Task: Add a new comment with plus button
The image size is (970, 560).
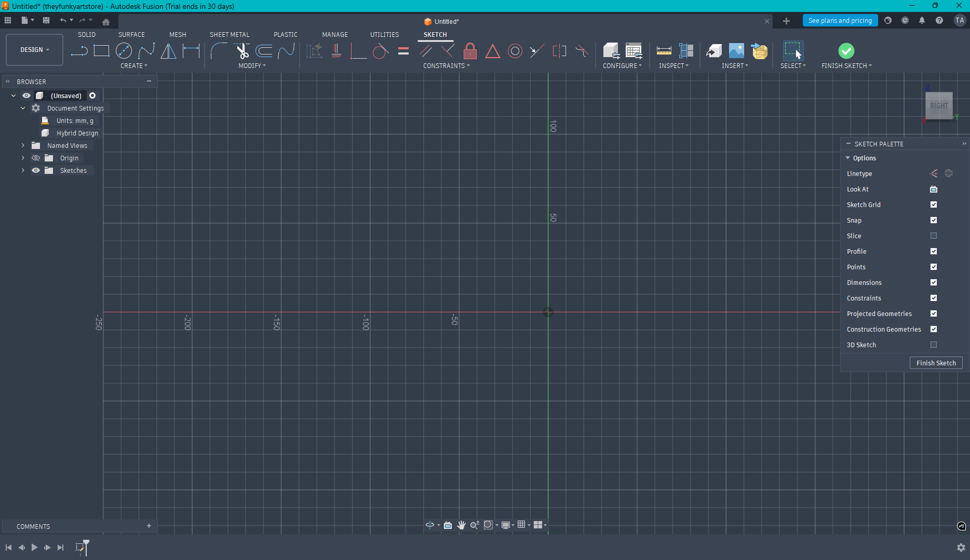Action: coord(149,526)
